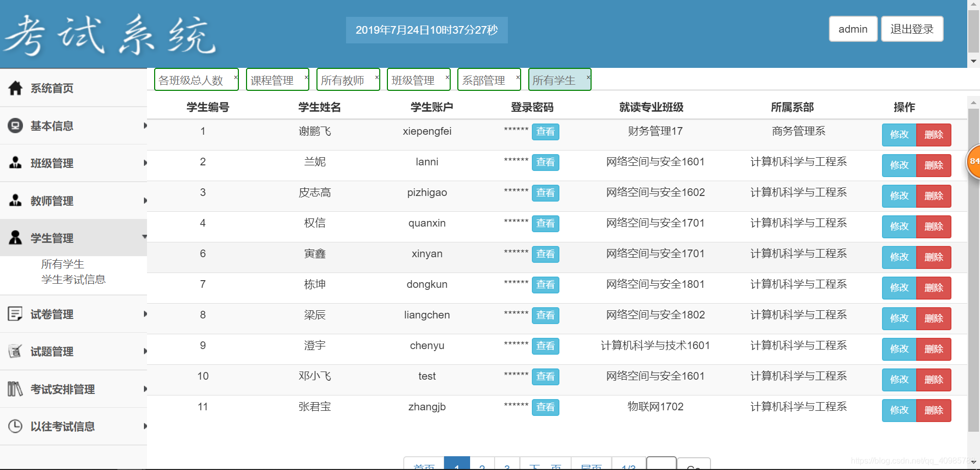Expand the 考试安排管理 sidebar arrow
The width and height of the screenshot is (980, 470).
click(145, 389)
